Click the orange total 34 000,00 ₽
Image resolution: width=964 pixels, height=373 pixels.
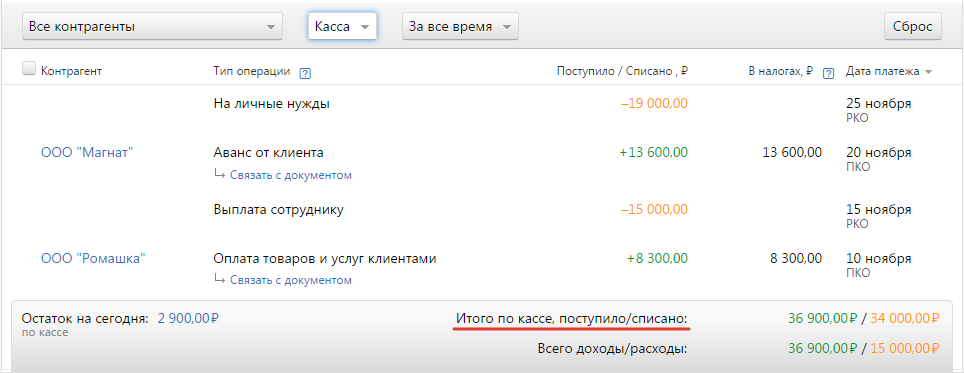point(905,318)
